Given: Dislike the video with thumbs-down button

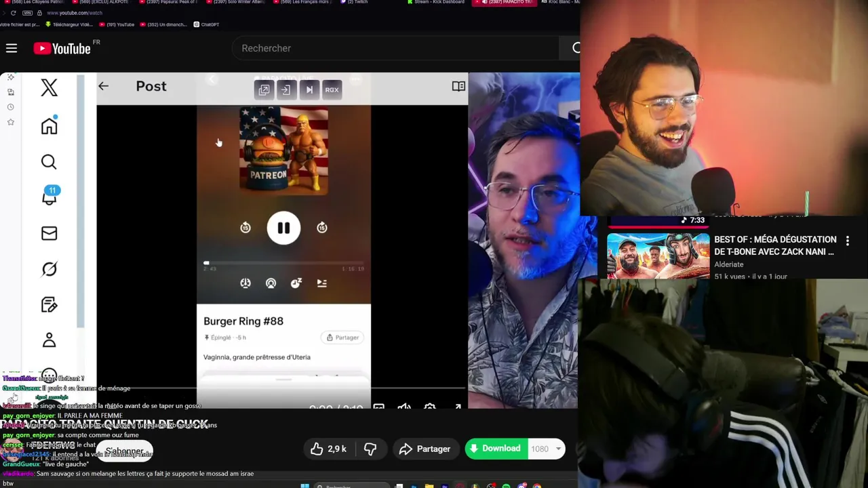Looking at the screenshot, I should pyautogui.click(x=370, y=449).
